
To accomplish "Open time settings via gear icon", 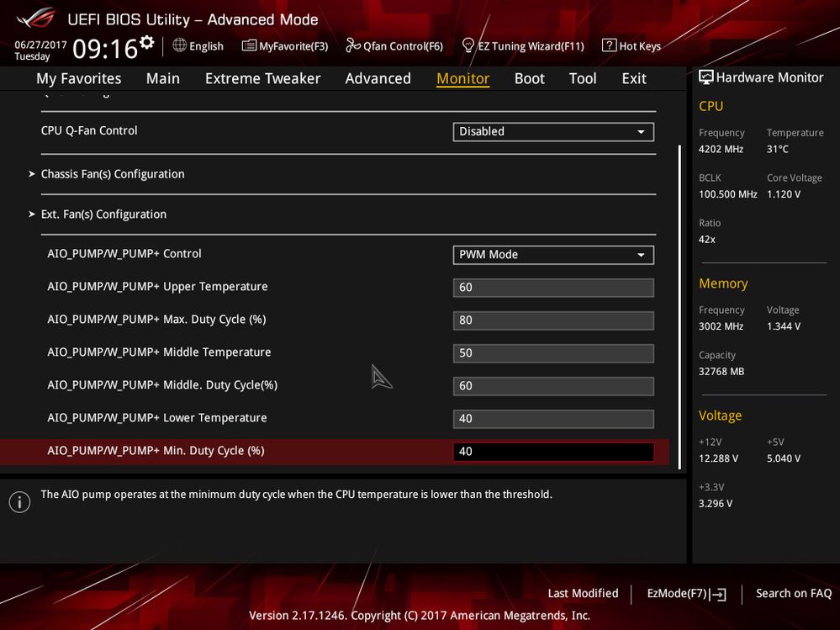I will (x=147, y=42).
